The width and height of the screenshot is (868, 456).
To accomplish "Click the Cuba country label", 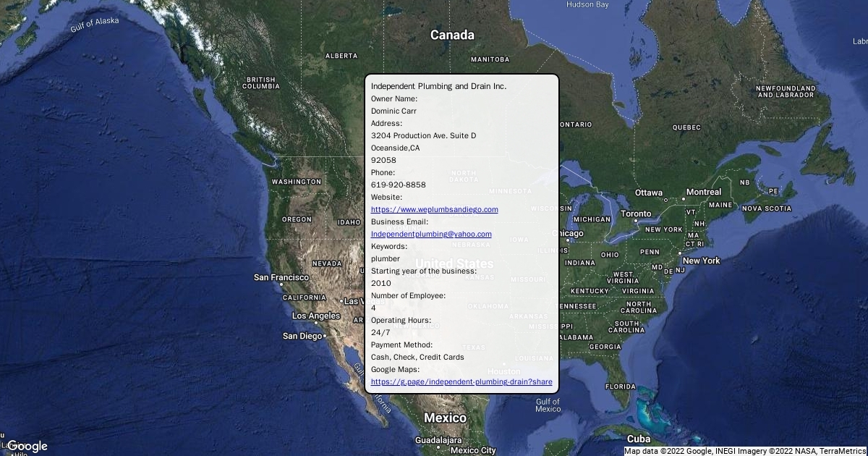I will tap(639, 439).
